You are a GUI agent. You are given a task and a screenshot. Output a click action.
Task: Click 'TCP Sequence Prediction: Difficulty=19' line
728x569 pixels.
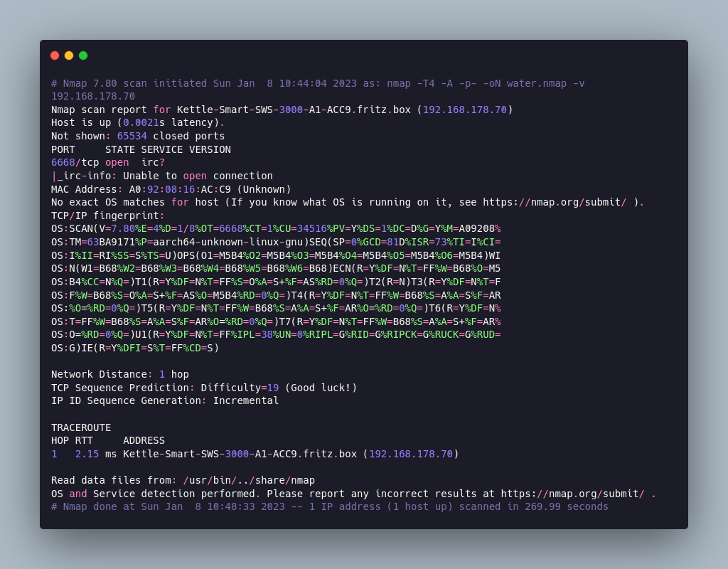tap(204, 388)
